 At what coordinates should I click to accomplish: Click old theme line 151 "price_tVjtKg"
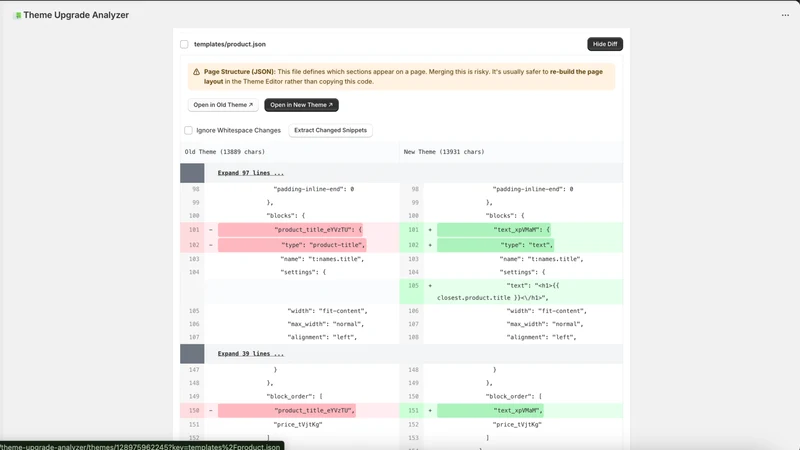tap(298, 424)
